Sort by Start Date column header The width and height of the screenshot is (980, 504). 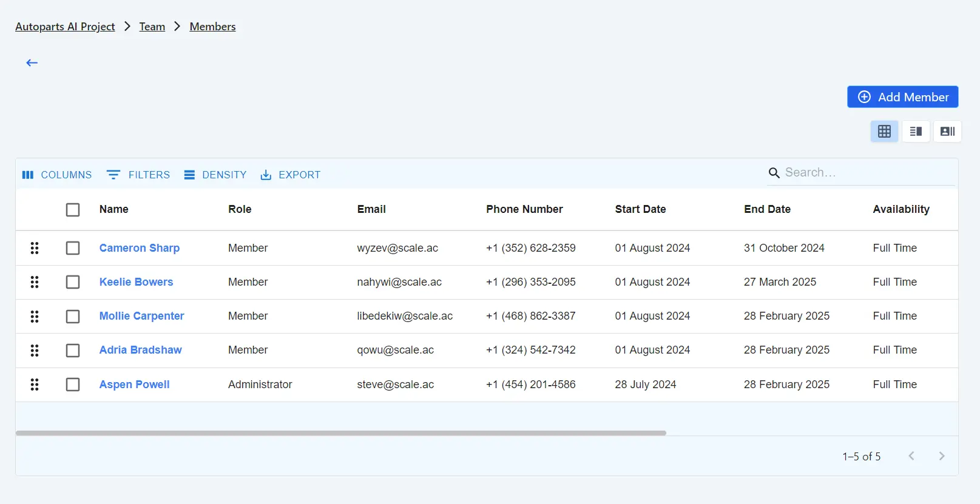(x=640, y=209)
